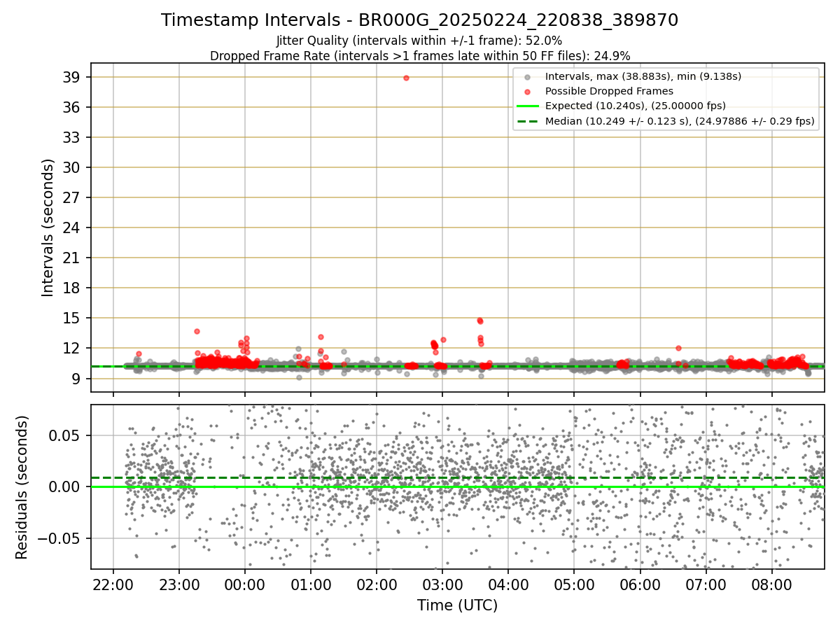
Task: Click the 'Intervals (seconds)' y-axis label
Action: [48, 227]
